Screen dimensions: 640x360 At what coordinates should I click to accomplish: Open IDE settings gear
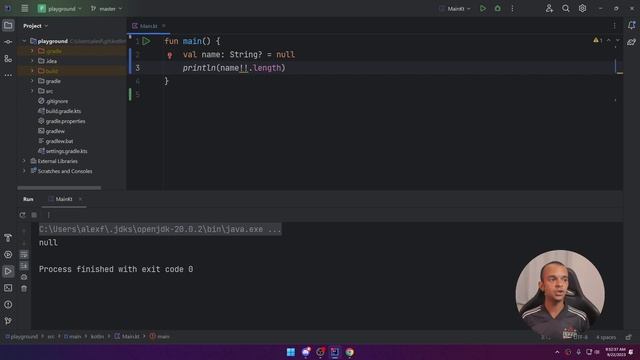pos(582,9)
